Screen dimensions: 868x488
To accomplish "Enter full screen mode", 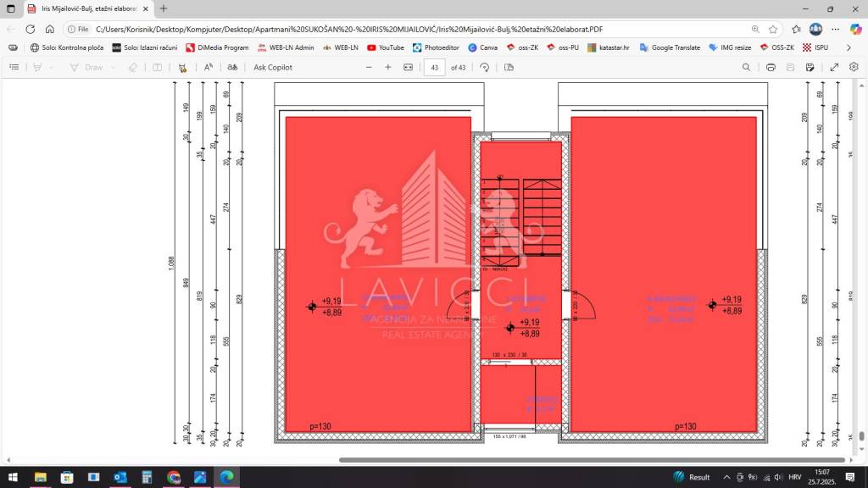I will (834, 68).
